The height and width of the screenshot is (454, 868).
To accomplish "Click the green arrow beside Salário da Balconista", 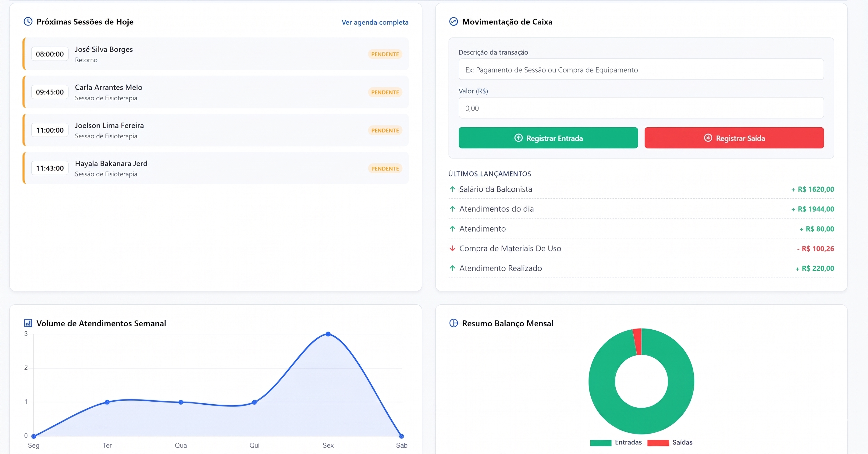I will 452,189.
